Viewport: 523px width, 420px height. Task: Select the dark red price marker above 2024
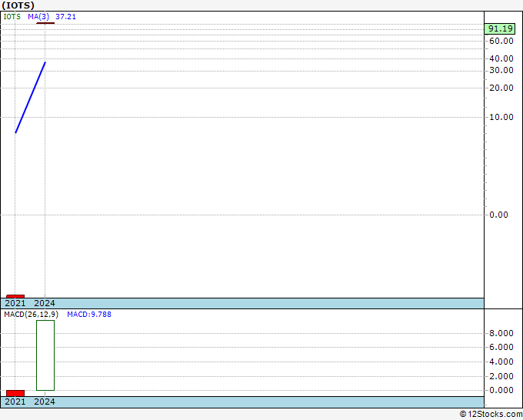point(45,23)
